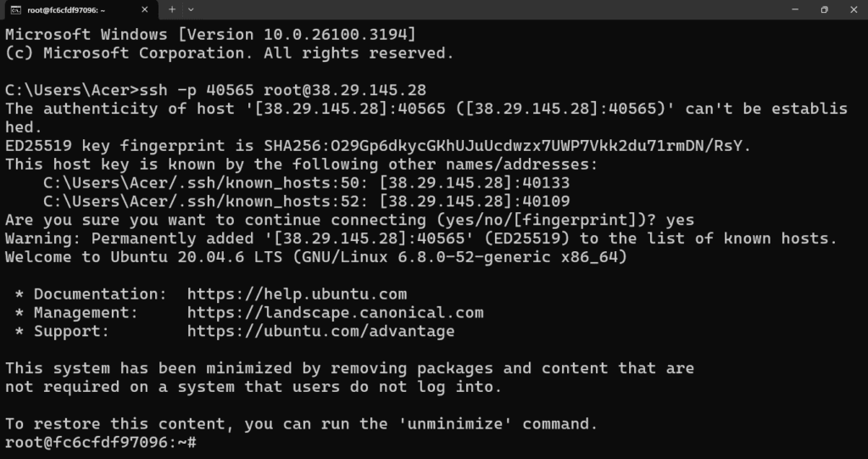Image resolution: width=868 pixels, height=459 pixels.
Task: Close the root@fc6cfdf97096 tab
Action: tap(145, 10)
